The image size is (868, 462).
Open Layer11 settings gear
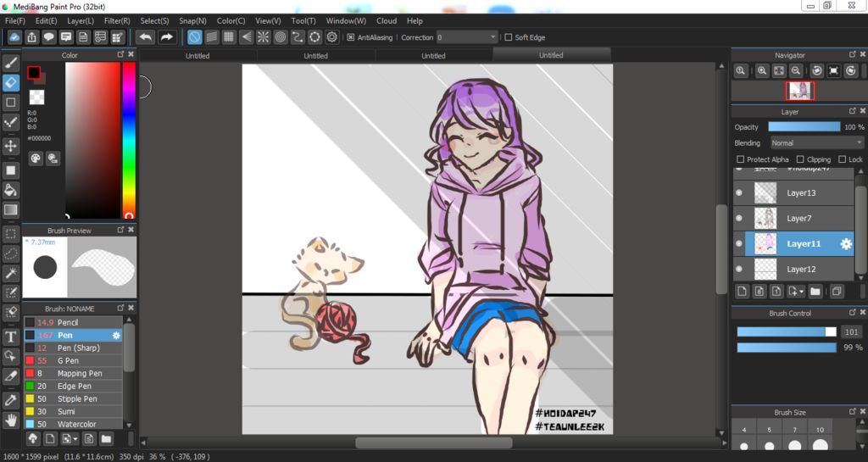846,244
